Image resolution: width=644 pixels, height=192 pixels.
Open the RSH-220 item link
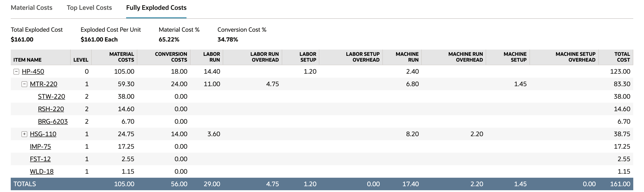coord(51,109)
